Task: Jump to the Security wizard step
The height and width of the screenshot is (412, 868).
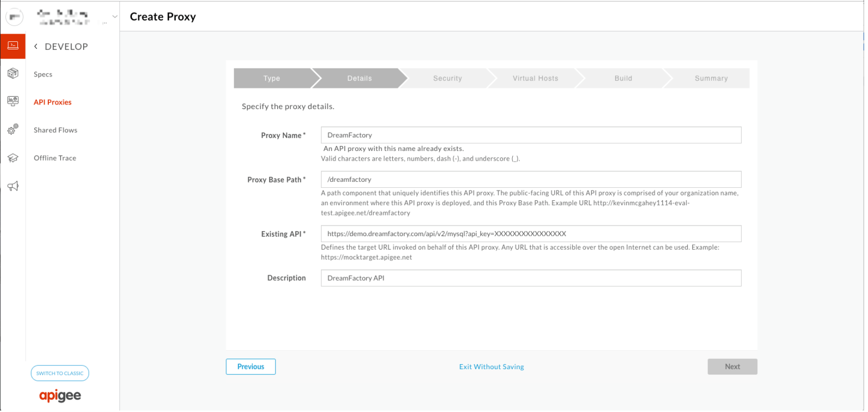Action: click(x=448, y=78)
